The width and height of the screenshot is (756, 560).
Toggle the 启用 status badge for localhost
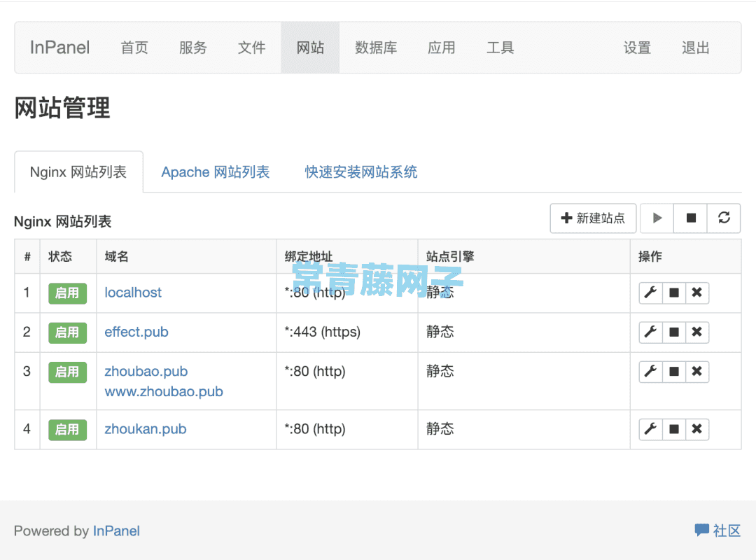tap(66, 293)
